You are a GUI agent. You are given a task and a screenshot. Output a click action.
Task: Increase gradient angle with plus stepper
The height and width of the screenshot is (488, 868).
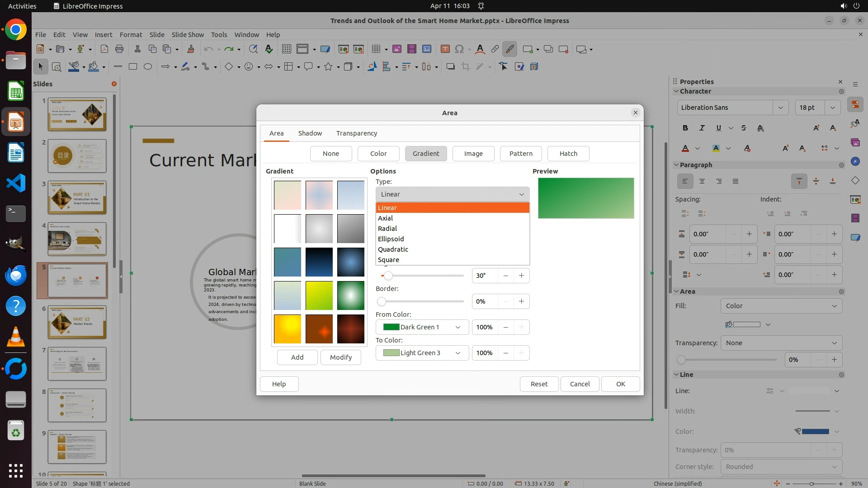521,276
